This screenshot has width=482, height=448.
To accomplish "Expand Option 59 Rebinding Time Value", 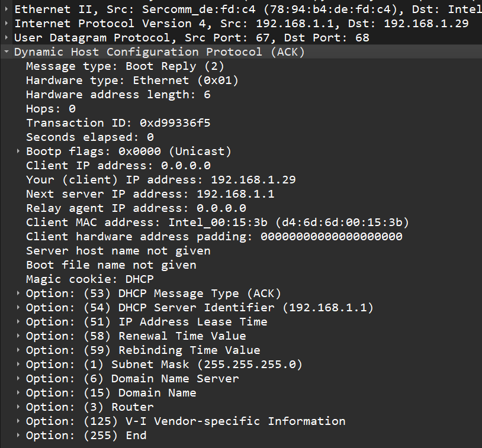I will click(x=19, y=350).
